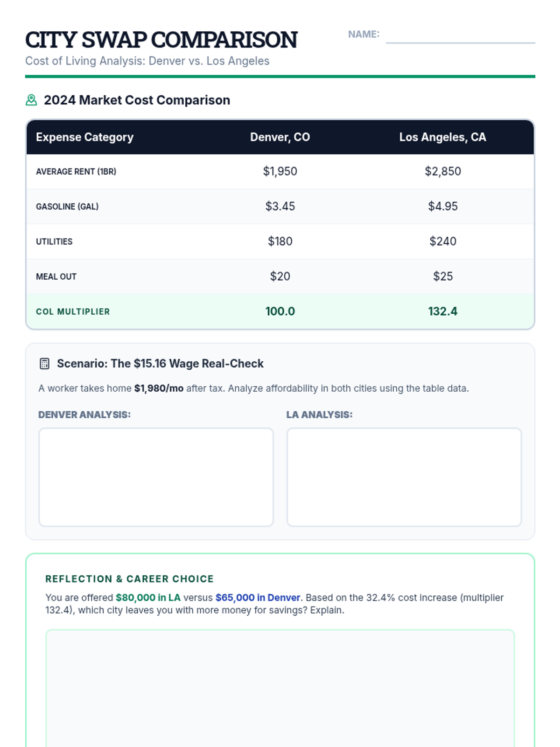The height and width of the screenshot is (747, 560).
Task: Click the Utilities row label
Action: click(54, 241)
